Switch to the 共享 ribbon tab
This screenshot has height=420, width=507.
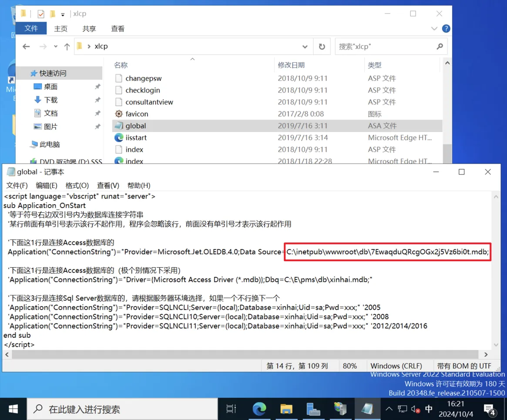(x=89, y=29)
